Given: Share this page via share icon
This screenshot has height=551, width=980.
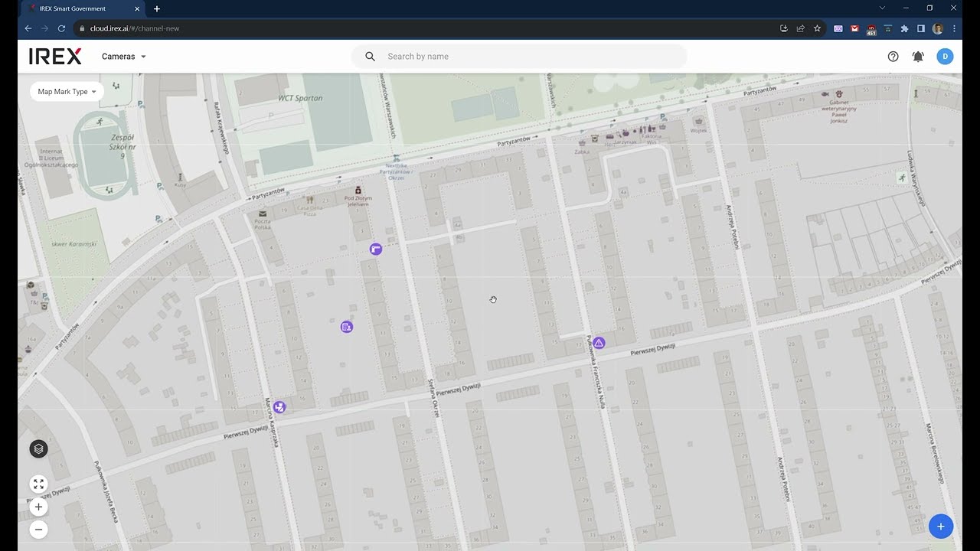Looking at the screenshot, I should 800,28.
